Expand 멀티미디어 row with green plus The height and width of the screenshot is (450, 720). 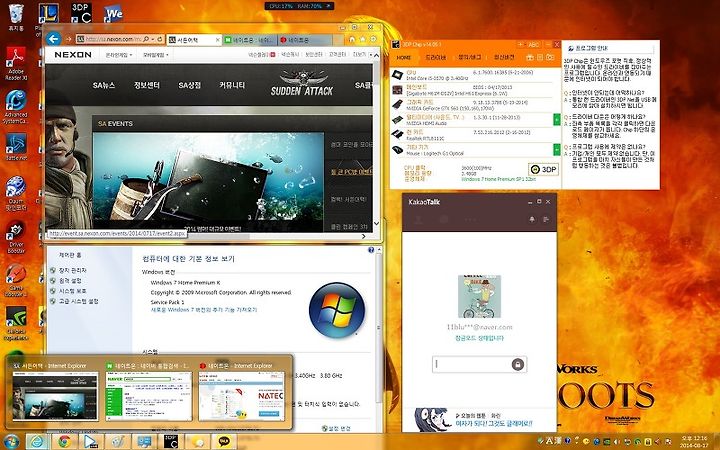[x=557, y=119]
